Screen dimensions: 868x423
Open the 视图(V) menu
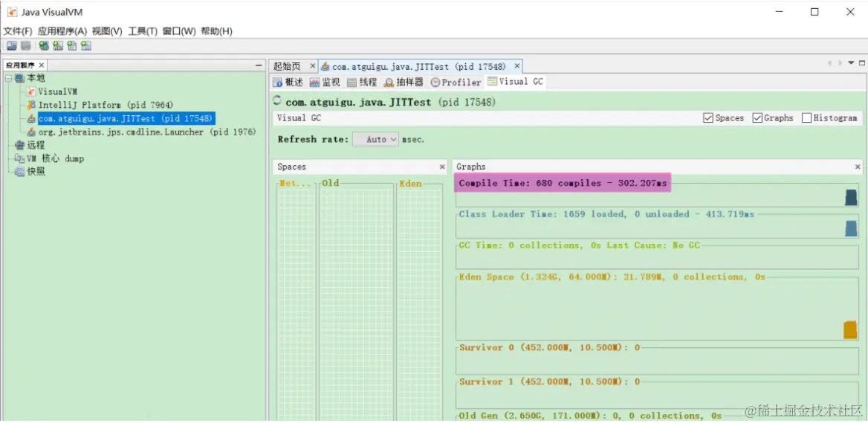click(x=107, y=31)
